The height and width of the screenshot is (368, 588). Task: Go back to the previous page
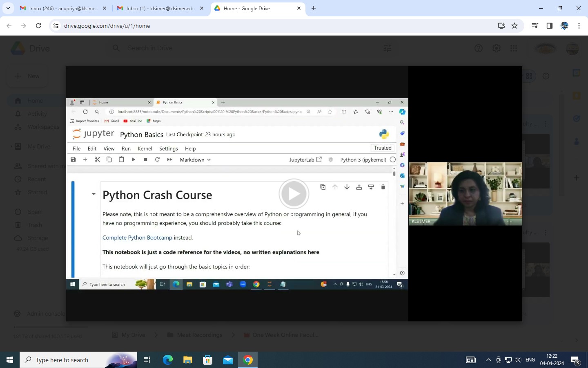tap(9, 26)
